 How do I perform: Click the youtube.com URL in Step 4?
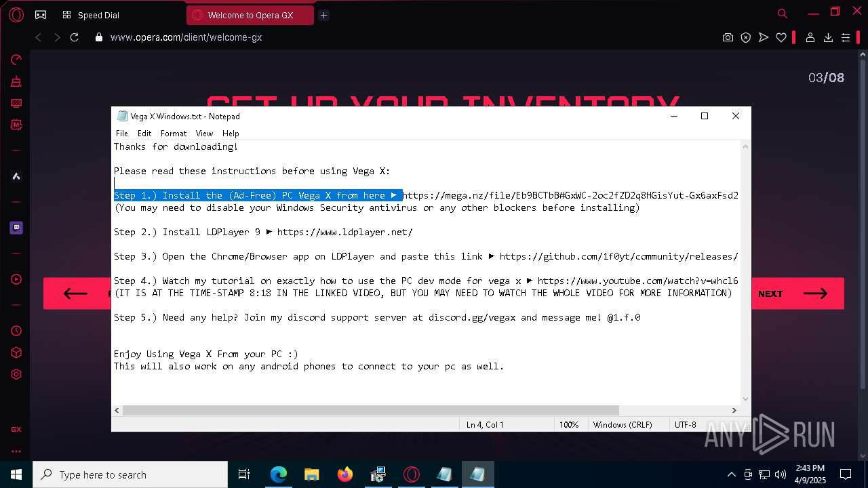(637, 281)
